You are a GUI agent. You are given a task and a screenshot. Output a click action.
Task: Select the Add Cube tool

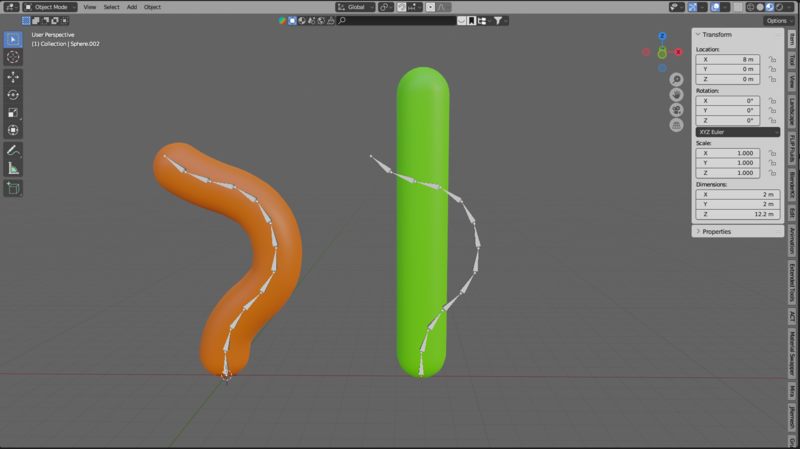point(13,188)
